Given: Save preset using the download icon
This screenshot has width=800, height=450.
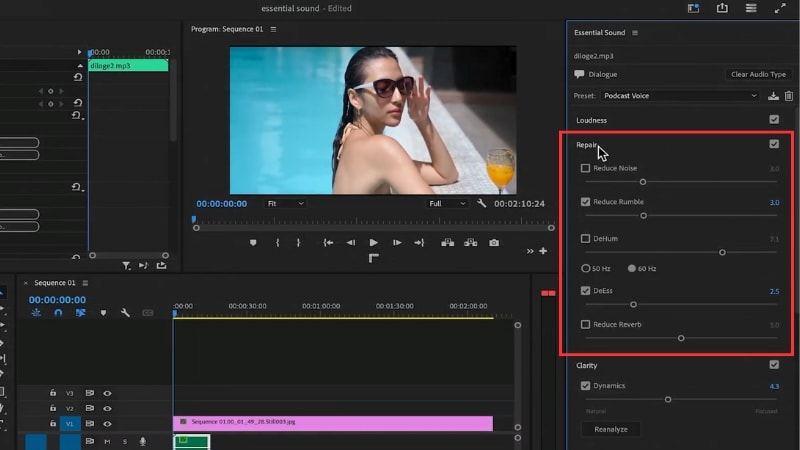Looking at the screenshot, I should coord(773,96).
